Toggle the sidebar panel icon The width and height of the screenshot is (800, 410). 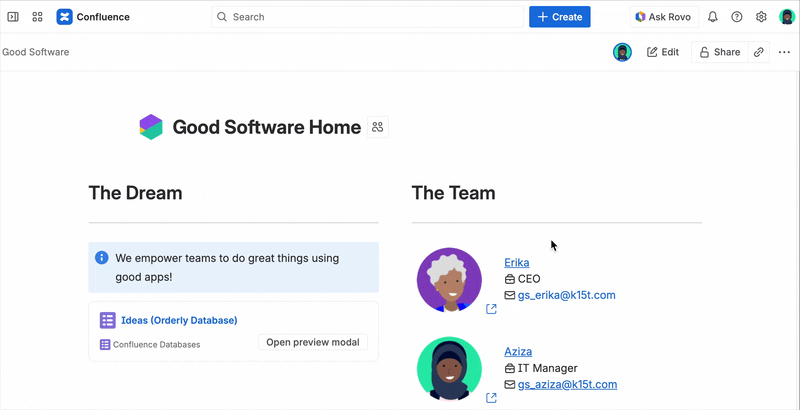[13, 17]
